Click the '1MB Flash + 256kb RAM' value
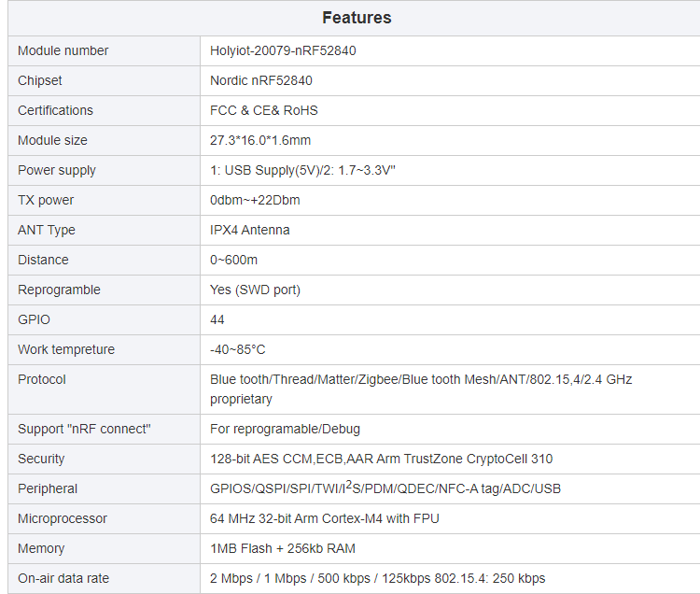This screenshot has height=594, width=700. [283, 549]
